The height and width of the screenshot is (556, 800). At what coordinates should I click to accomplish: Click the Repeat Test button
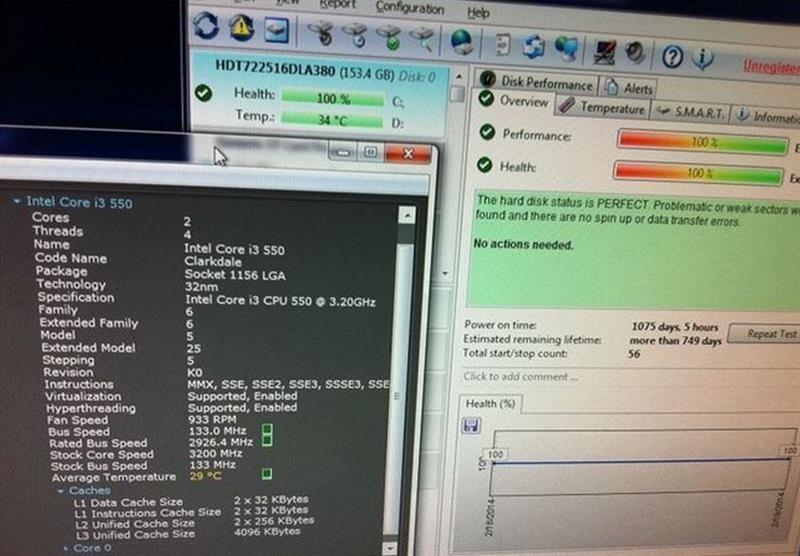[764, 334]
